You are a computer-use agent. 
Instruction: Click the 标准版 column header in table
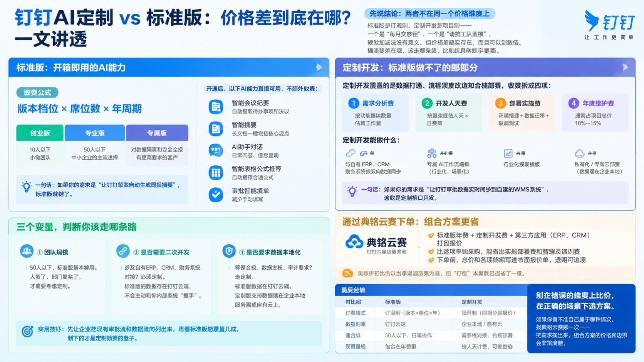click(x=393, y=302)
